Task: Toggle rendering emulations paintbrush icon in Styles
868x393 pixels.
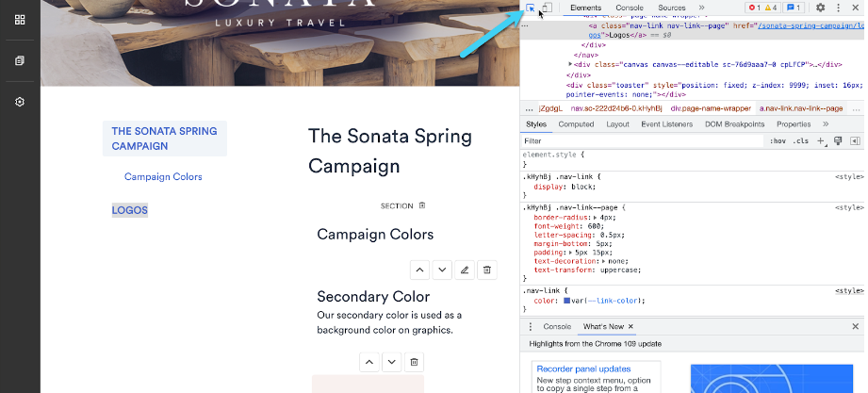Action: coord(838,141)
